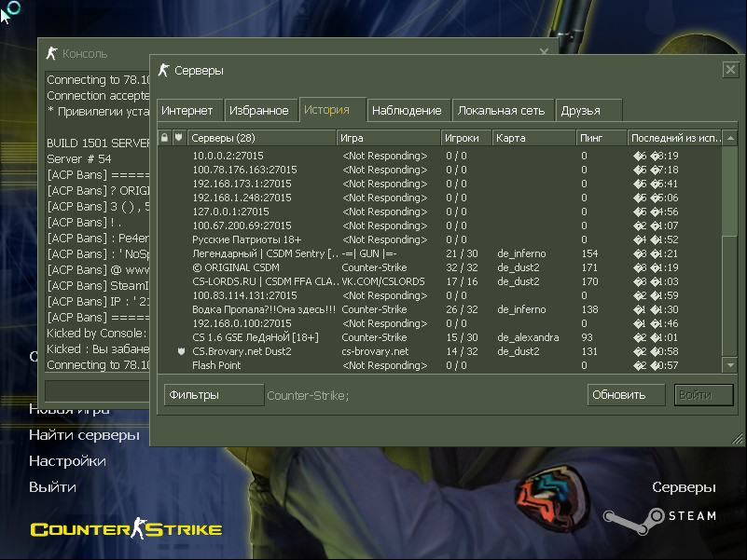Image resolution: width=747 pixels, height=560 pixels.
Task: Select server 100.83.114.131:27015
Action: [x=244, y=295]
